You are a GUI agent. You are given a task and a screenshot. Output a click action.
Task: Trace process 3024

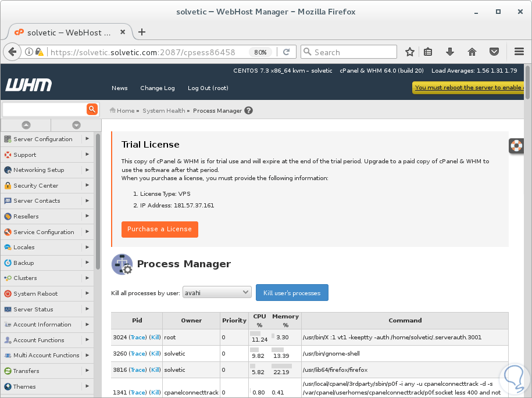coord(138,338)
